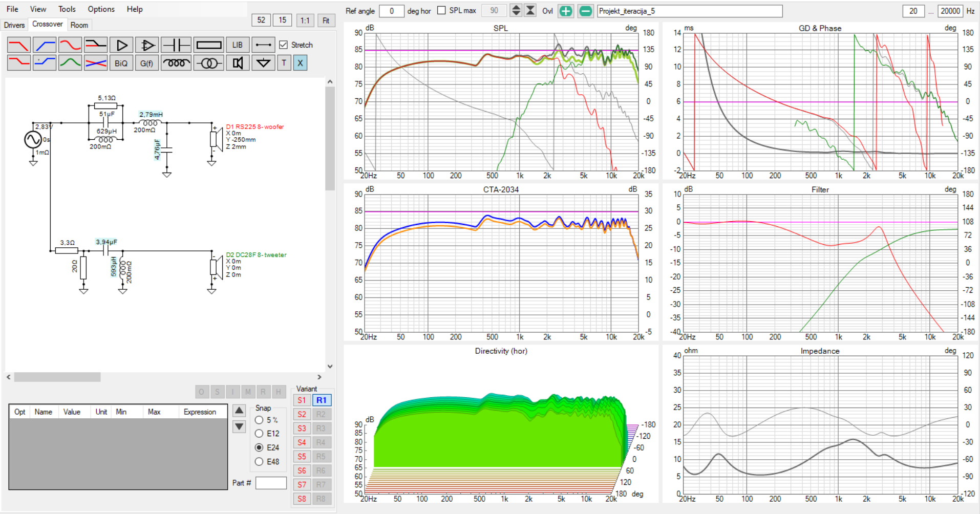Enable the SPL max checkbox

pyautogui.click(x=441, y=10)
